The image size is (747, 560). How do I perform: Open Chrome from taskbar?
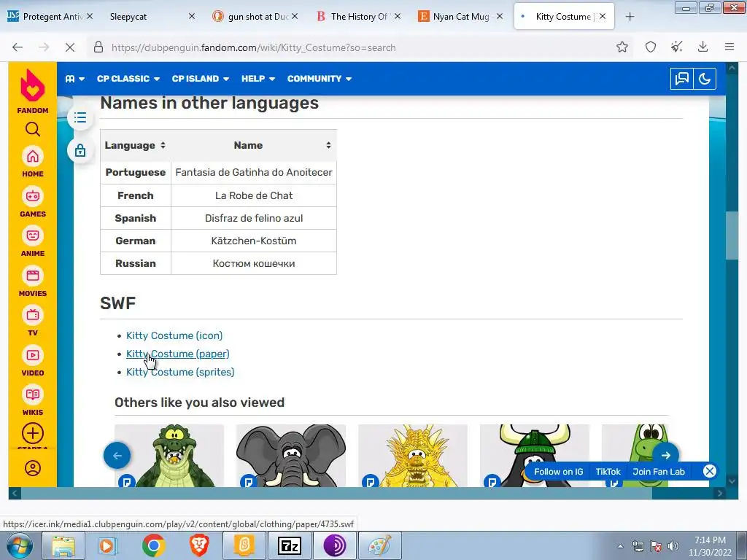click(153, 545)
